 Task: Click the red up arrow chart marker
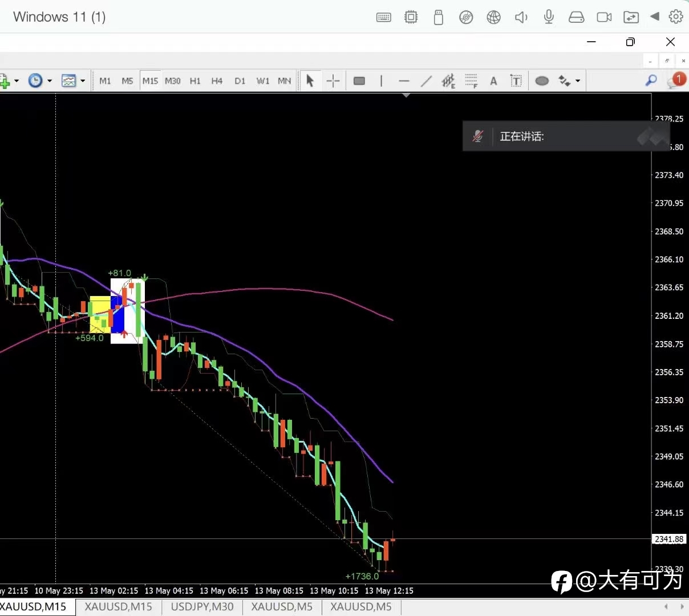coord(124,334)
